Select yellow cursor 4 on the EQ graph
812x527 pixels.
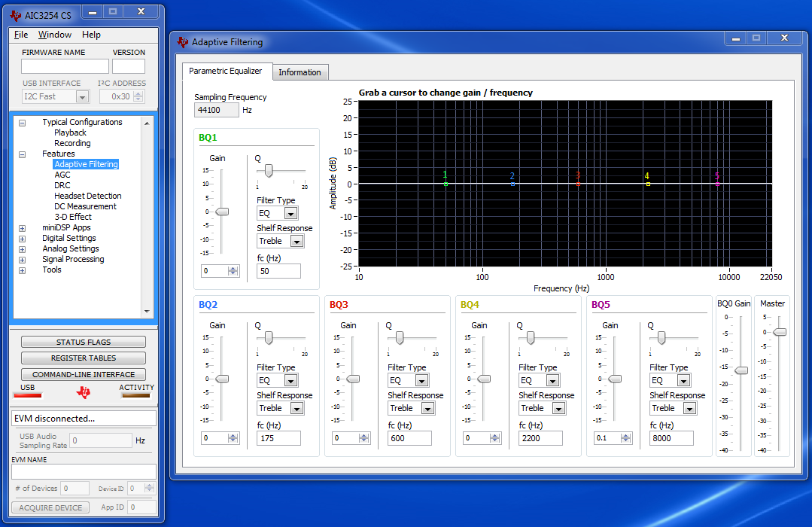pyautogui.click(x=647, y=184)
